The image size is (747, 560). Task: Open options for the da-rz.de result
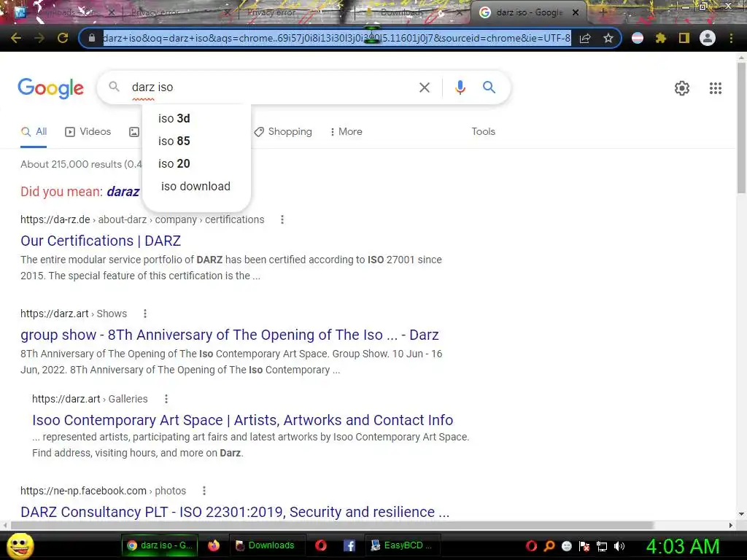pos(282,219)
